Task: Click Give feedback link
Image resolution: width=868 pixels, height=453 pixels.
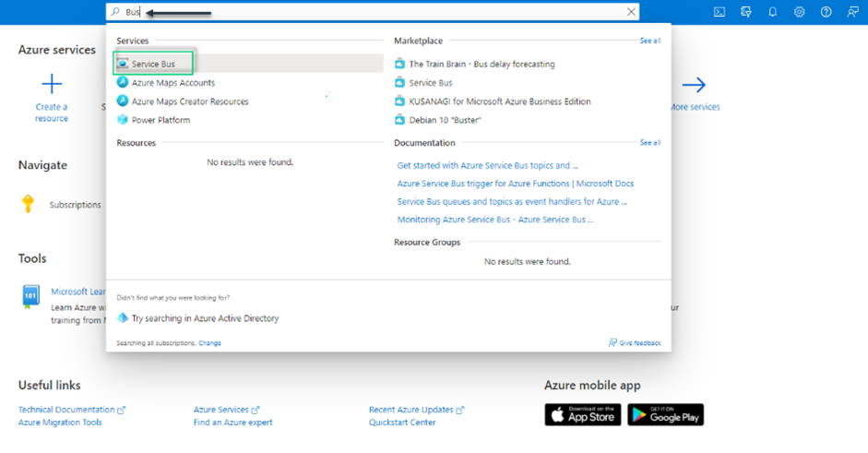Action: [640, 343]
